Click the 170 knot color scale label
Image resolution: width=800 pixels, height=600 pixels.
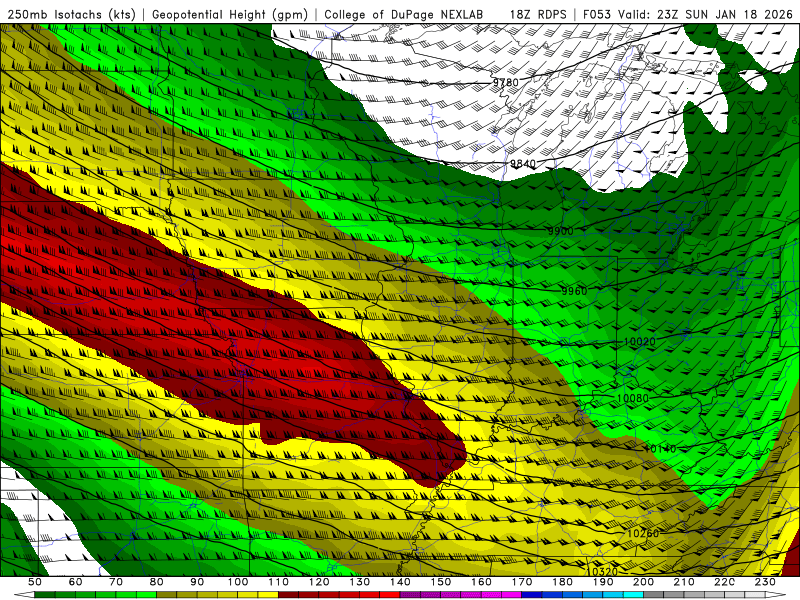(522, 582)
